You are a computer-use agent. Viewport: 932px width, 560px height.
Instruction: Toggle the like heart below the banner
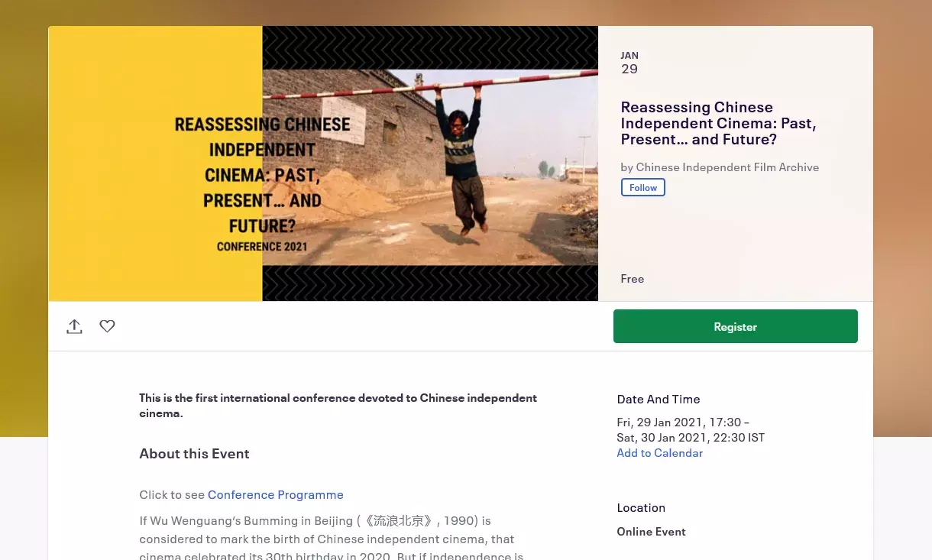(x=107, y=326)
